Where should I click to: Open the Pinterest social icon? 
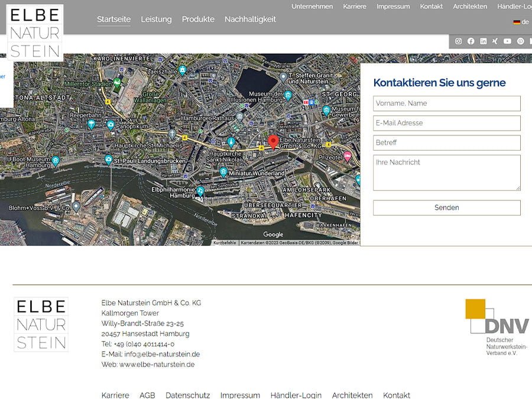pos(520,41)
